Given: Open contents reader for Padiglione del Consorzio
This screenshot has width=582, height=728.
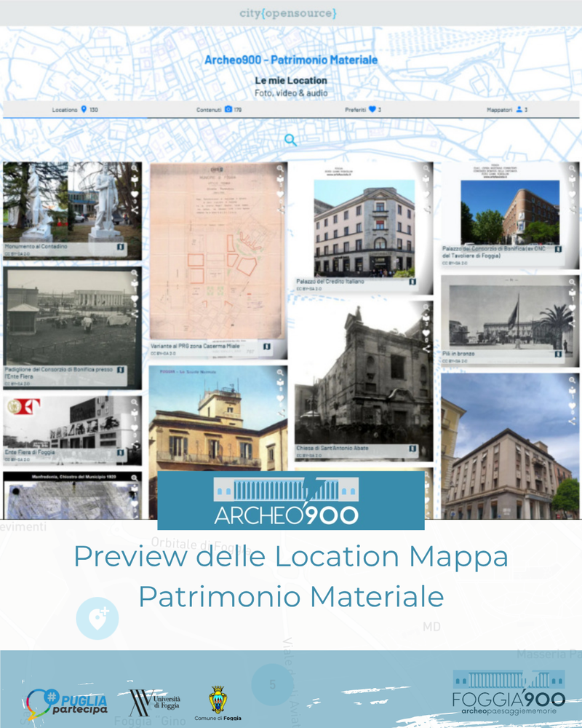Looking at the screenshot, I should pos(135,284).
